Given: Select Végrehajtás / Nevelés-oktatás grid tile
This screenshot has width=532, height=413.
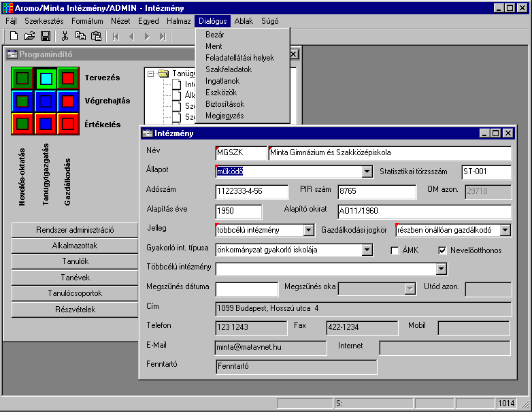Looking at the screenshot, I should click(22, 101).
